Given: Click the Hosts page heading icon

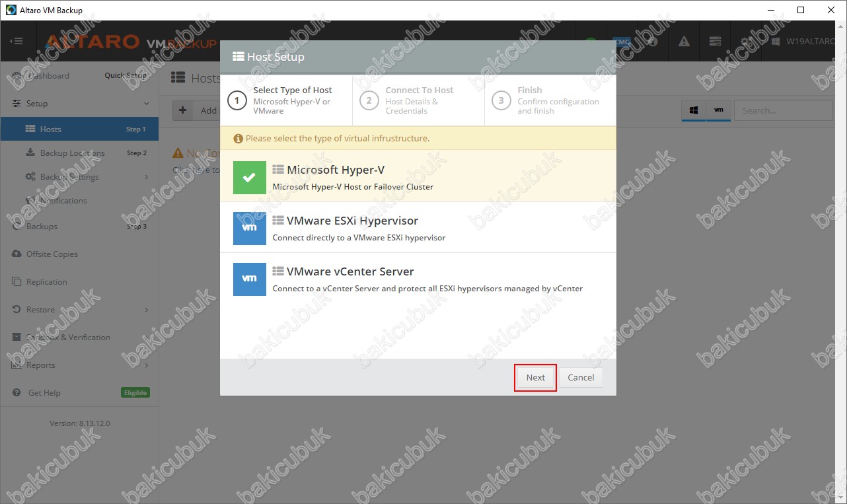Looking at the screenshot, I should pos(178,78).
